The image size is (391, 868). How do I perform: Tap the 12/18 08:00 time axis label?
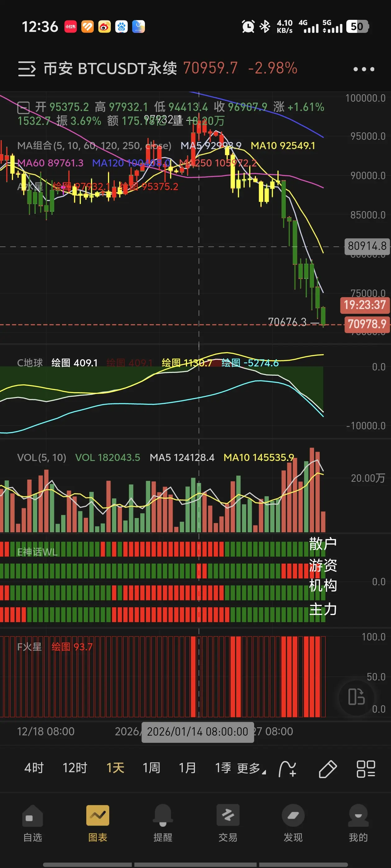click(x=46, y=731)
